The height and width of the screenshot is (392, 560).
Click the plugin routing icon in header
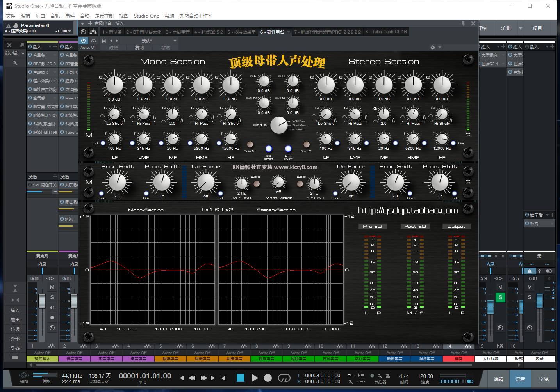(93, 32)
